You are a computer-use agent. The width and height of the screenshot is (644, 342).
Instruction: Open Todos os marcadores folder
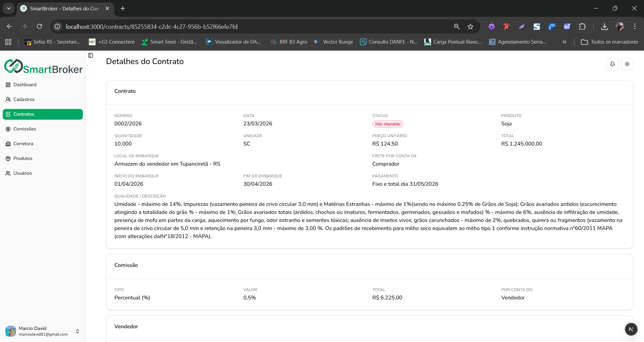tap(609, 42)
